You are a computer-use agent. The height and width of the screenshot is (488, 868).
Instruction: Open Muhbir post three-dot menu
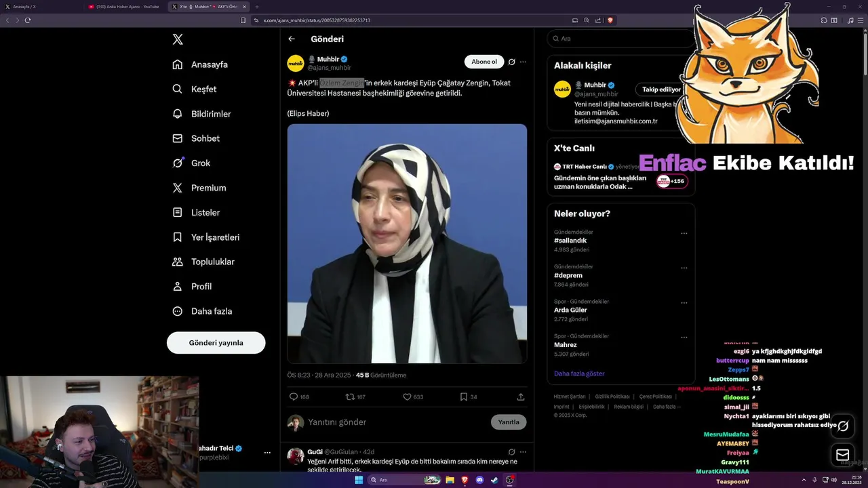pos(523,62)
